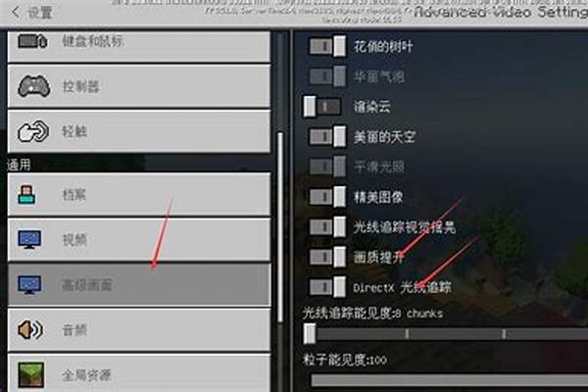Open 视频 video monitor icon
This screenshot has height=392, width=588.
click(x=29, y=239)
